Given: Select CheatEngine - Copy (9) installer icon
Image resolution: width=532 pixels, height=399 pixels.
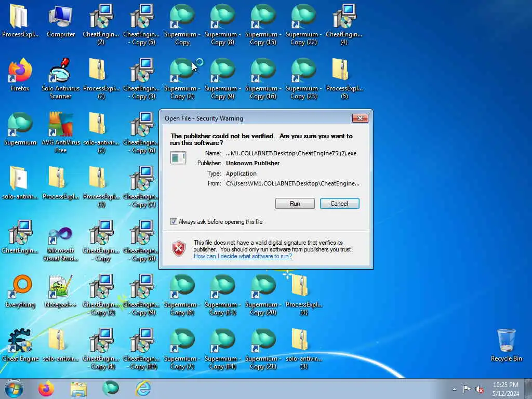Looking at the screenshot, I should (x=141, y=295).
